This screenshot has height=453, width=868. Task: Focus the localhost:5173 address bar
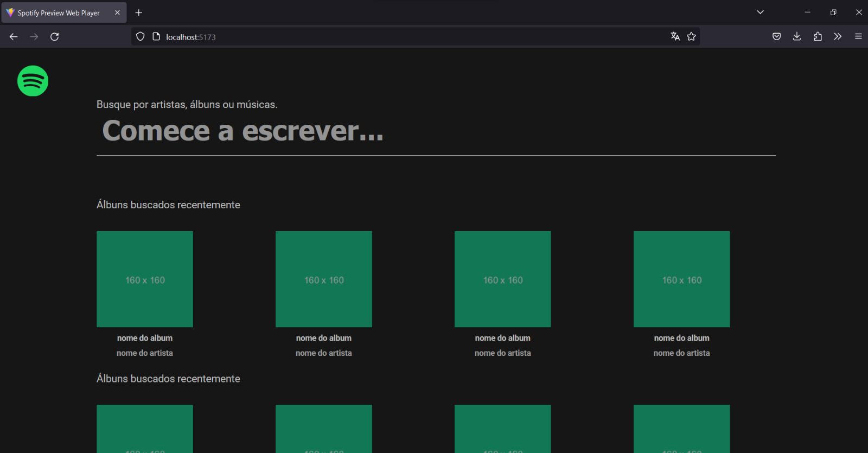pyautogui.click(x=415, y=36)
